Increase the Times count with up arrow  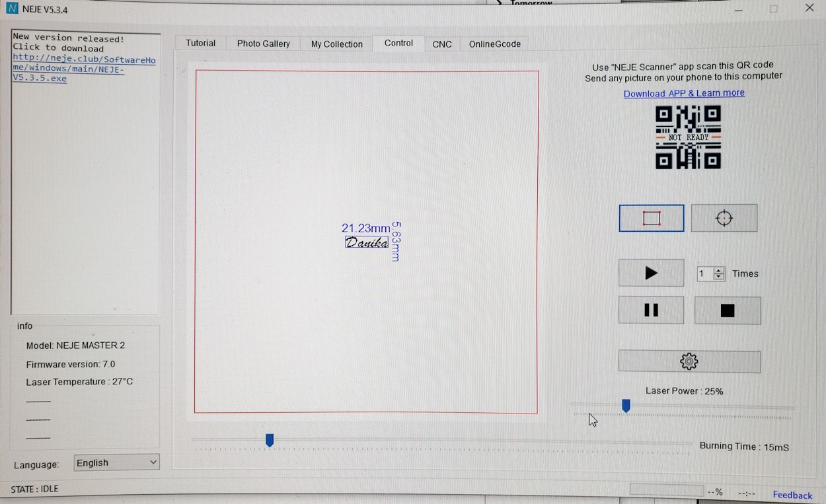719,270
